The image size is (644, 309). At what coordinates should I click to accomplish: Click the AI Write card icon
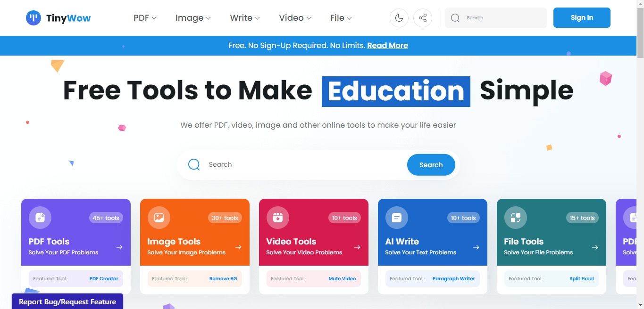coord(397,218)
